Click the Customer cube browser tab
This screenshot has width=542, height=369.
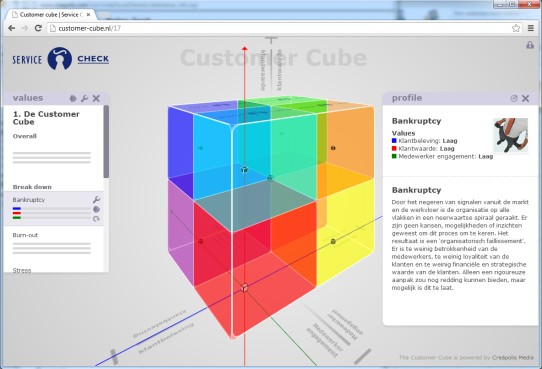point(51,15)
